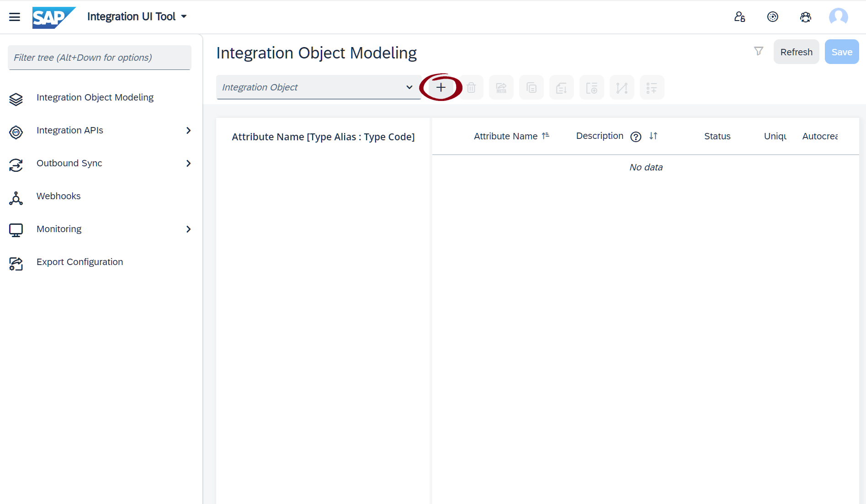Click the hamburger menu icon

click(14, 17)
